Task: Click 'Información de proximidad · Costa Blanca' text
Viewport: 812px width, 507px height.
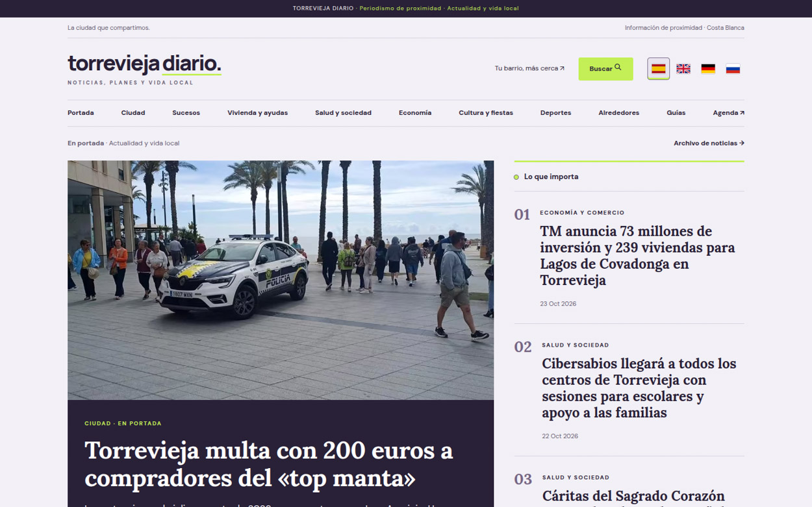Action: click(x=685, y=28)
